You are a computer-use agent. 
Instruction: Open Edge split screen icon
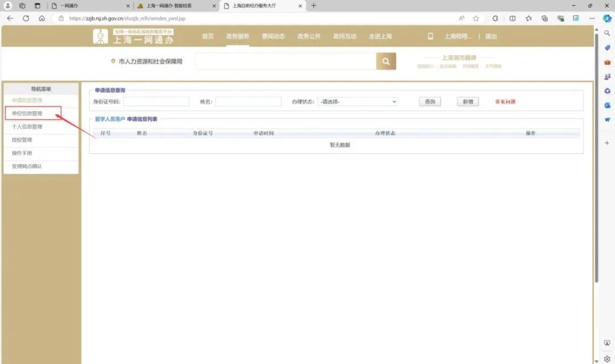point(512,18)
